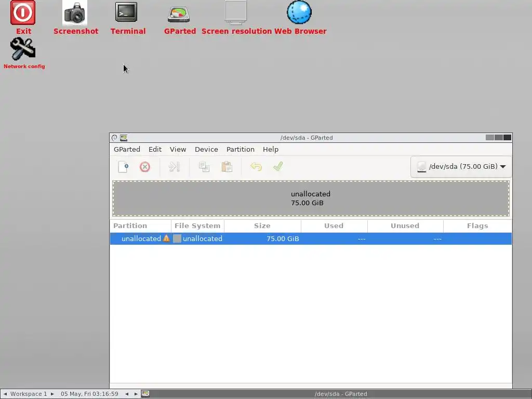Click the Workspace 1 label in taskbar

pos(29,394)
